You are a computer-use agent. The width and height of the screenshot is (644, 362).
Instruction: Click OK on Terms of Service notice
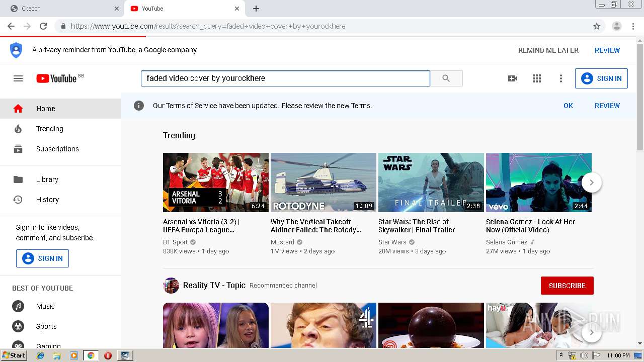click(568, 106)
